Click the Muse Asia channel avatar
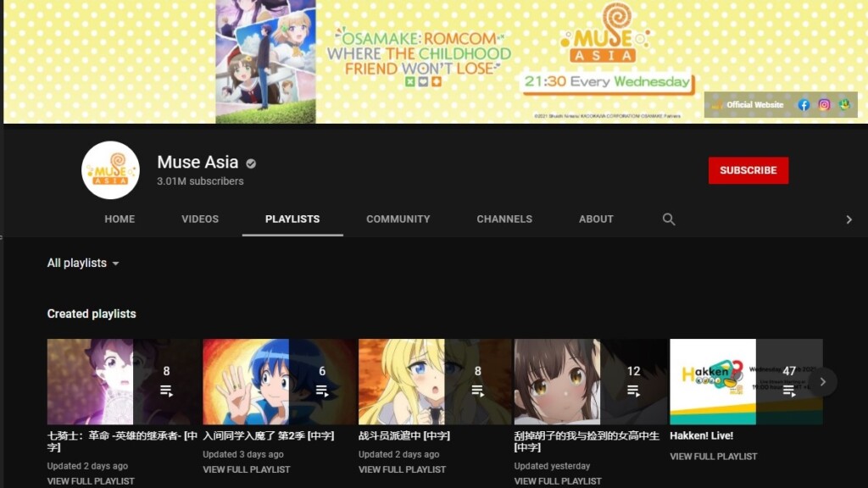The image size is (868, 488). coord(110,169)
